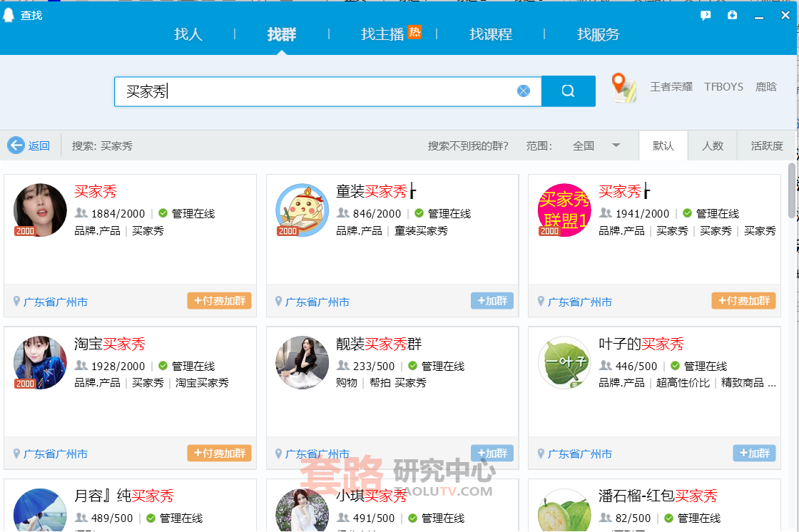Image resolution: width=799 pixels, height=532 pixels.
Task: Click 加群 on the 叶子的买家秀 card
Action: [754, 453]
